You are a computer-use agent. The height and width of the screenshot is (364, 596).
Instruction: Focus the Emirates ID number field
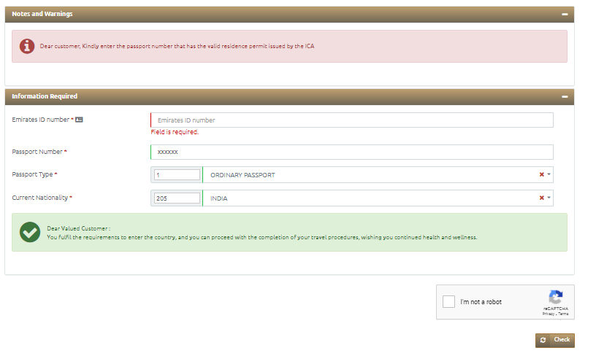[352, 120]
